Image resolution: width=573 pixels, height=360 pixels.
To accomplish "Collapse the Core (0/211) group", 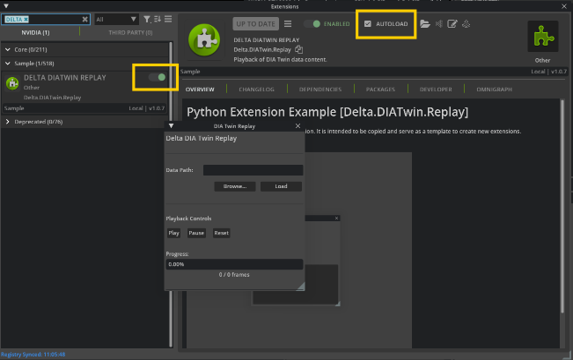I will [7, 49].
